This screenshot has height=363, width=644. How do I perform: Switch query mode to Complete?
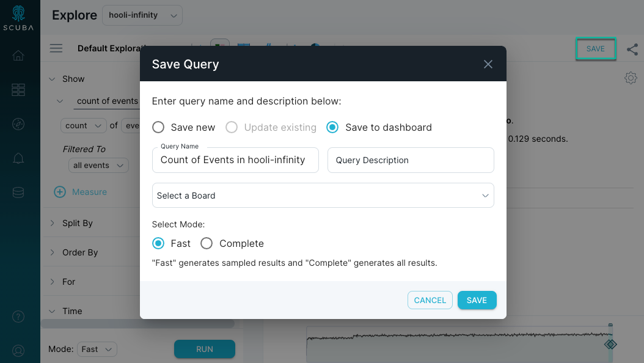[x=207, y=243]
